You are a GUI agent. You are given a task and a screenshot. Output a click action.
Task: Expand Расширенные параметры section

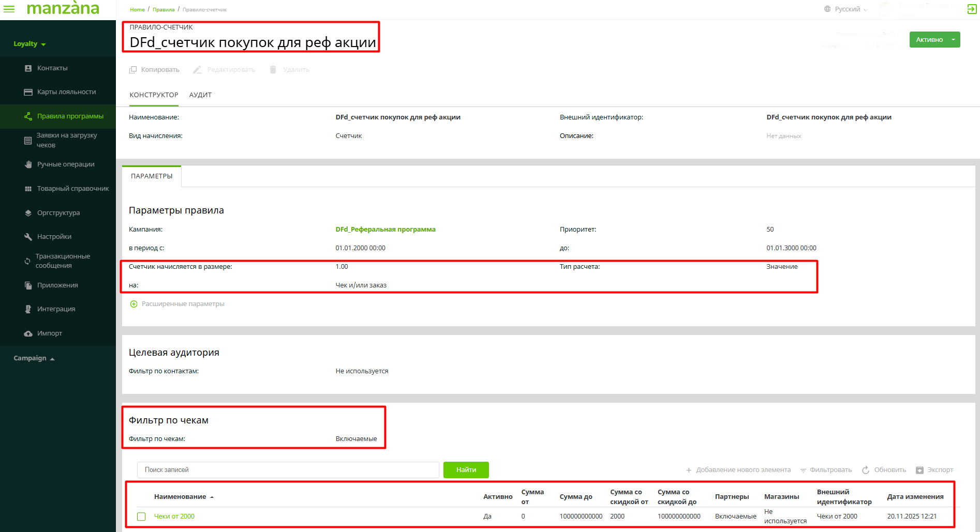click(133, 304)
